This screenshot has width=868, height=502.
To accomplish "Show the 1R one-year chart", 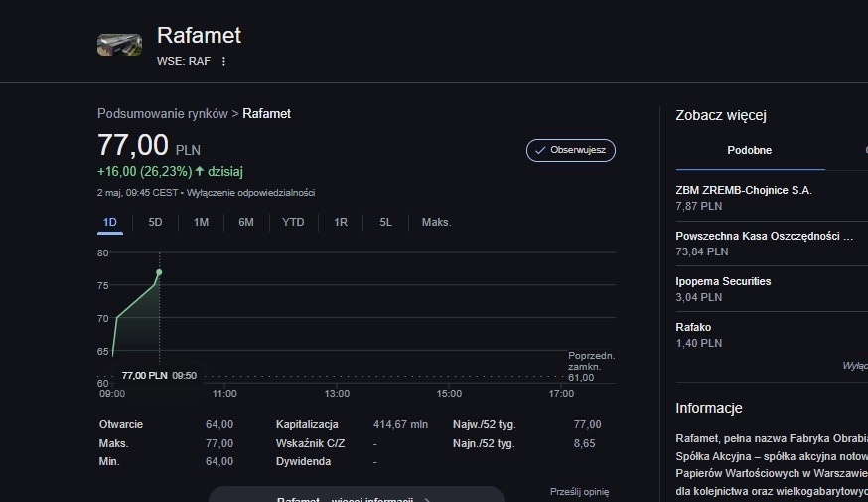I will (x=341, y=222).
